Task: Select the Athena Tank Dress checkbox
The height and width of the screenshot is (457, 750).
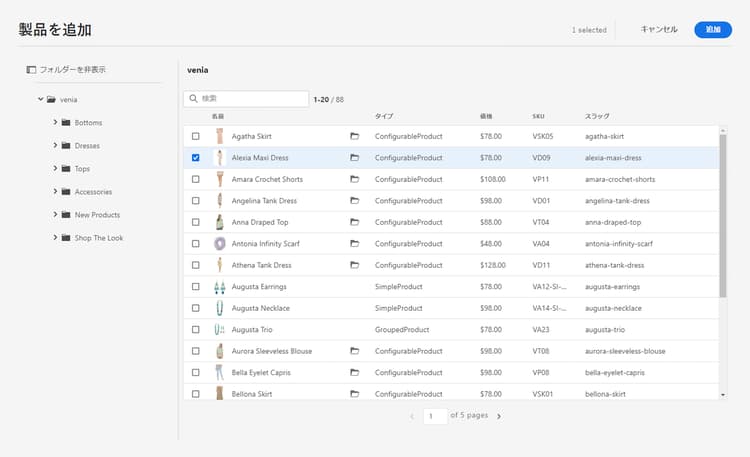Action: point(196,265)
